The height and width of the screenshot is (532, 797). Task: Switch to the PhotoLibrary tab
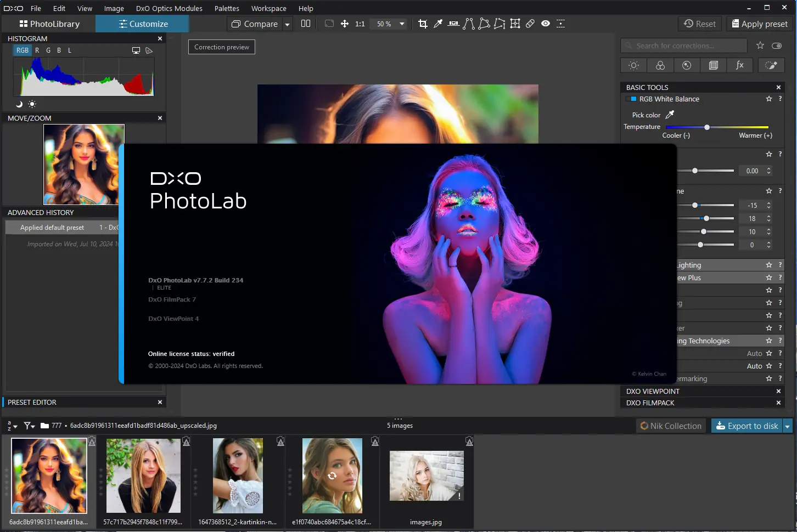pyautogui.click(x=49, y=24)
